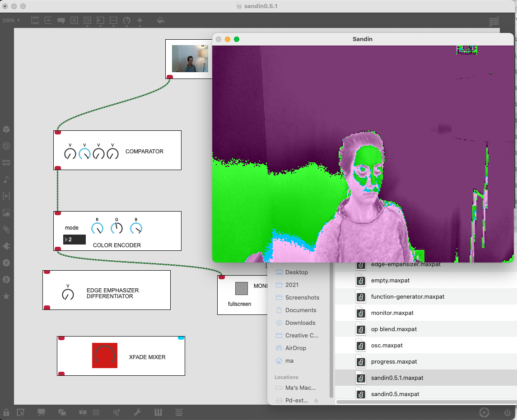Open Downloads in Finder sidebar
The height and width of the screenshot is (420, 517).
[300, 323]
